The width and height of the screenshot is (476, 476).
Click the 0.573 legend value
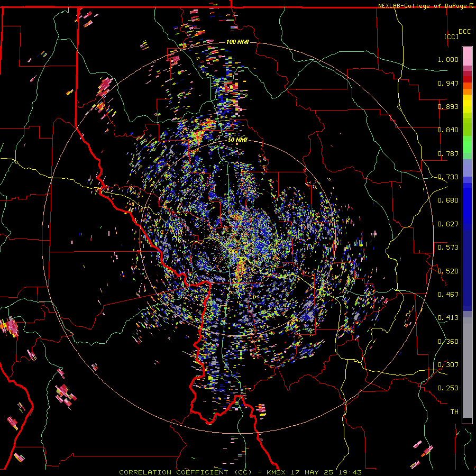tap(448, 248)
